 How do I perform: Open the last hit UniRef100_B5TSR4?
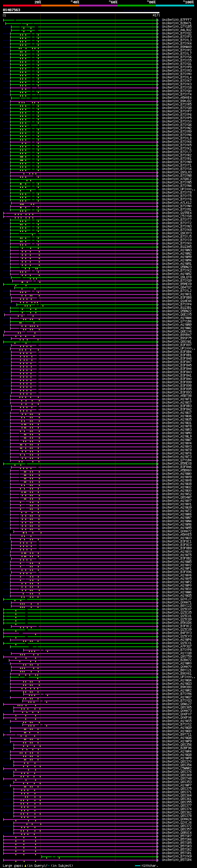(176, 860)
